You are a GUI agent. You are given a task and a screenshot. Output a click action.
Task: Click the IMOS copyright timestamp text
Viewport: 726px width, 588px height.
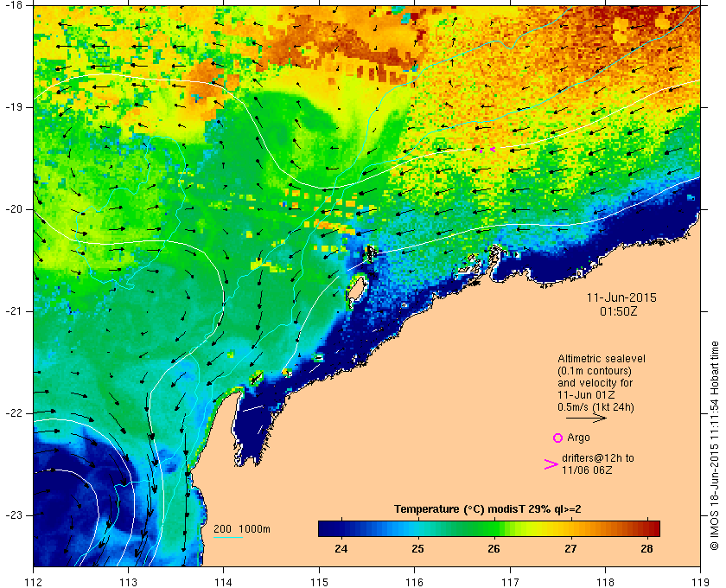tap(714, 445)
